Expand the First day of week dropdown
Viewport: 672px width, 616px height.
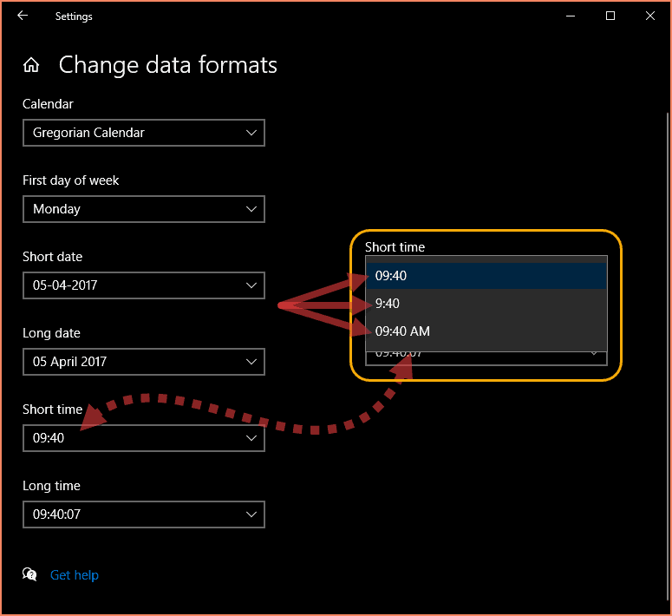[143, 209]
